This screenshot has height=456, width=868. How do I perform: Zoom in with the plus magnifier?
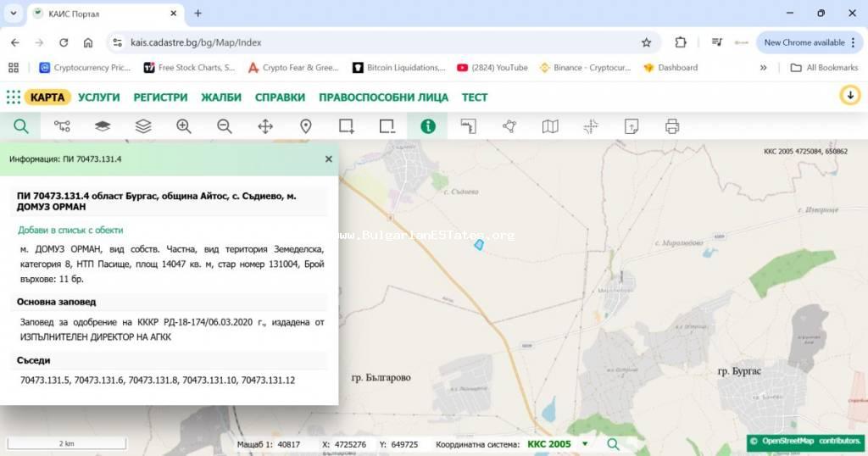point(184,126)
